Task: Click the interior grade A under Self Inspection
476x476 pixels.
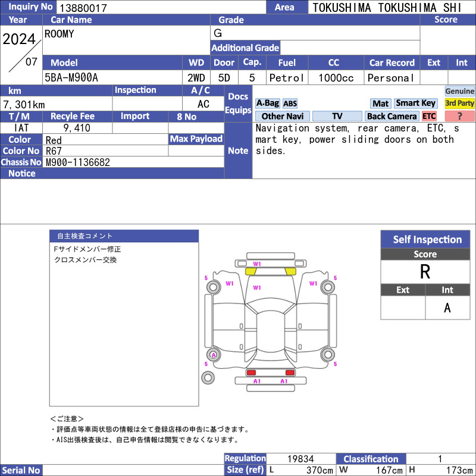Action: click(x=447, y=308)
